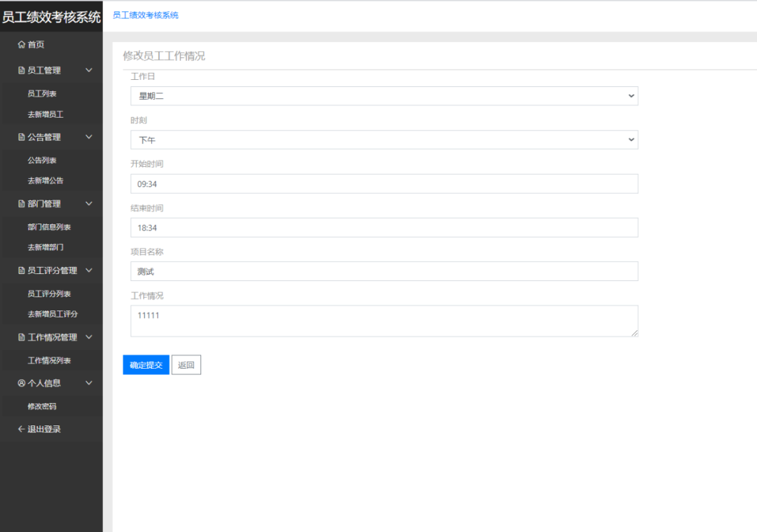The width and height of the screenshot is (757, 532).
Task: Select 修改密码 menu item
Action: coord(42,407)
